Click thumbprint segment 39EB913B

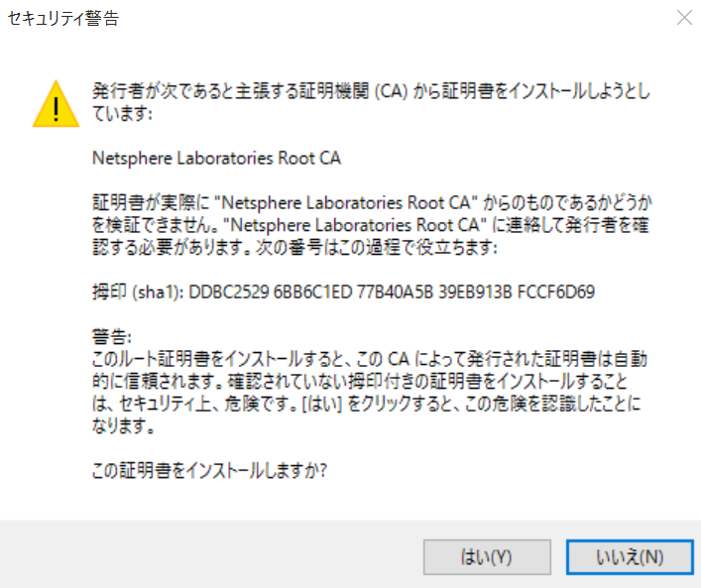(x=475, y=293)
